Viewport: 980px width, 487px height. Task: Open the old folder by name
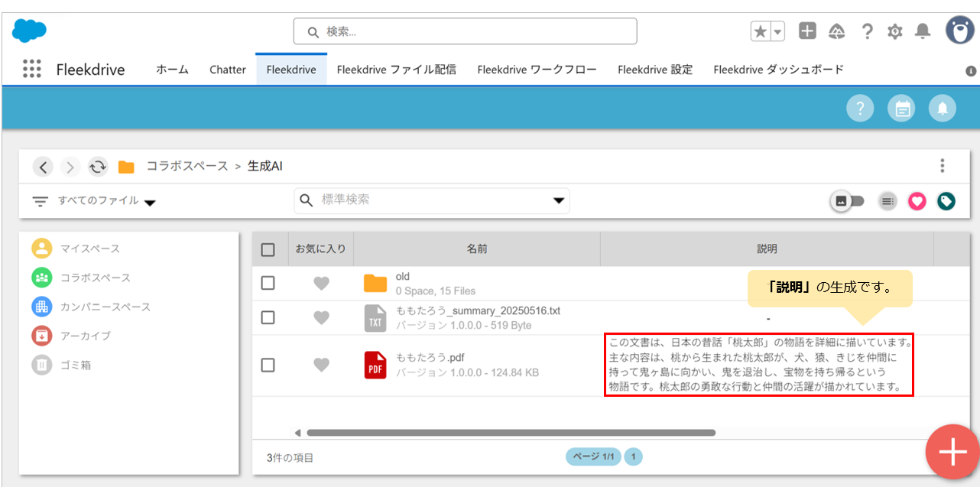[x=403, y=276]
